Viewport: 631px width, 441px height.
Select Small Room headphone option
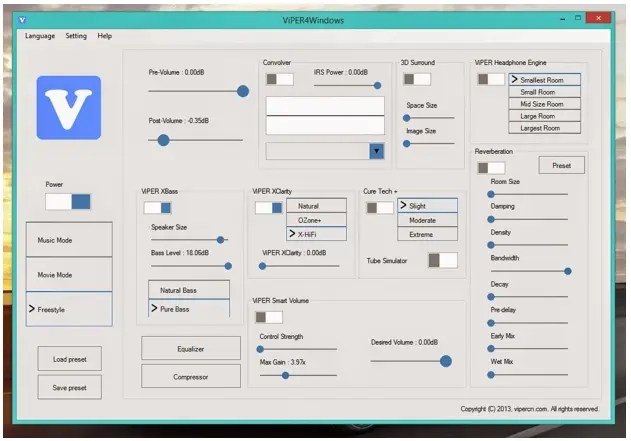[544, 92]
